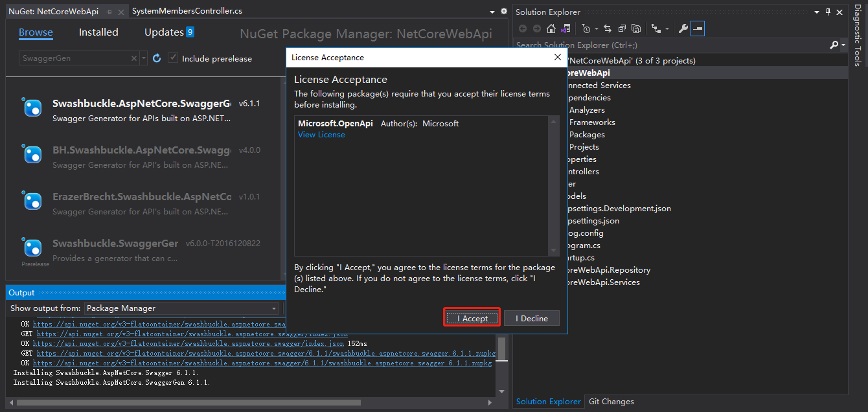Accept the license with I Accept button

click(x=472, y=318)
